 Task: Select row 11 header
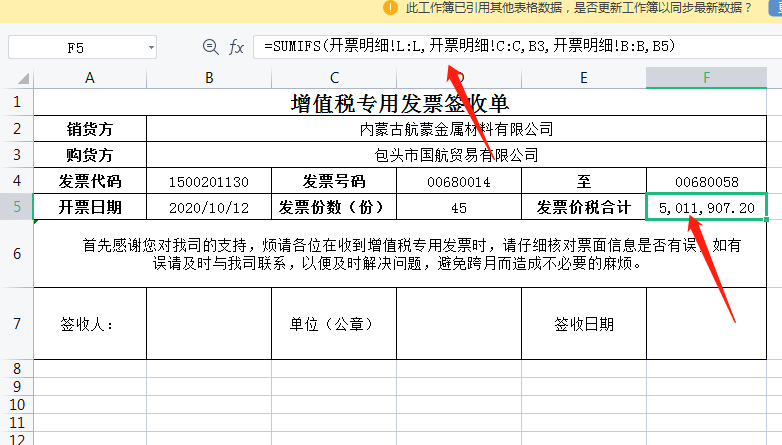tap(16, 423)
